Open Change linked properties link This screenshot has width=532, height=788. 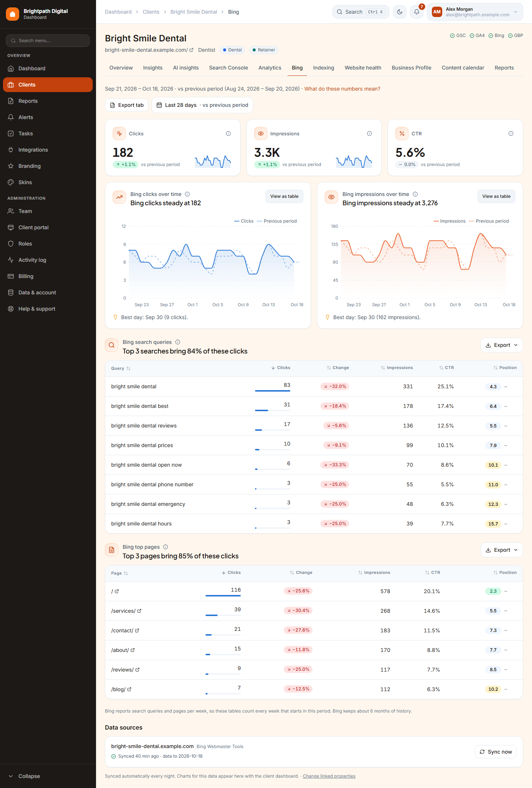click(329, 776)
